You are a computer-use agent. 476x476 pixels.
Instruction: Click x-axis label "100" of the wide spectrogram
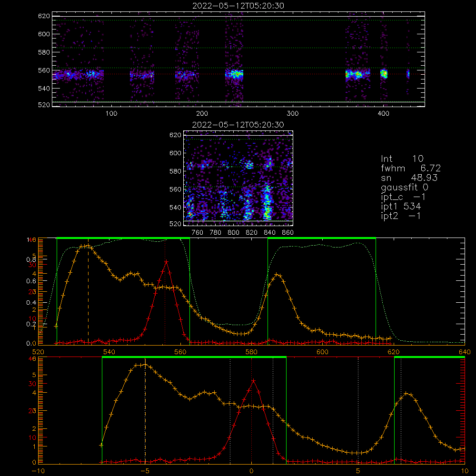point(111,114)
